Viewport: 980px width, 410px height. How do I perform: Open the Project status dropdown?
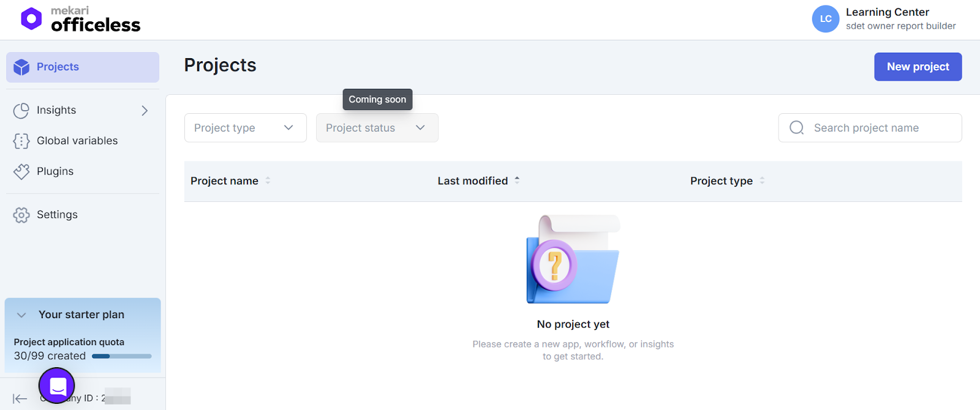(377, 128)
